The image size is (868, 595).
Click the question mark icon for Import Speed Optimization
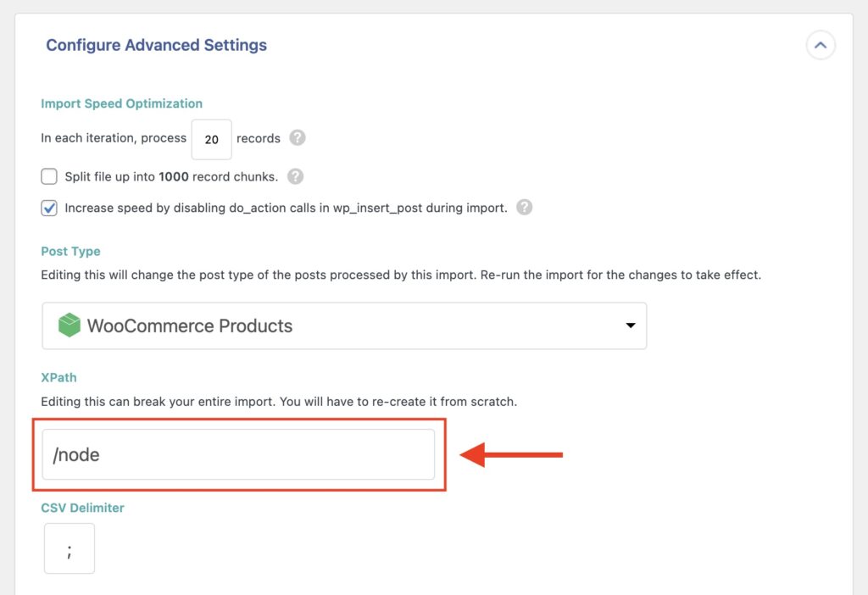(298, 138)
